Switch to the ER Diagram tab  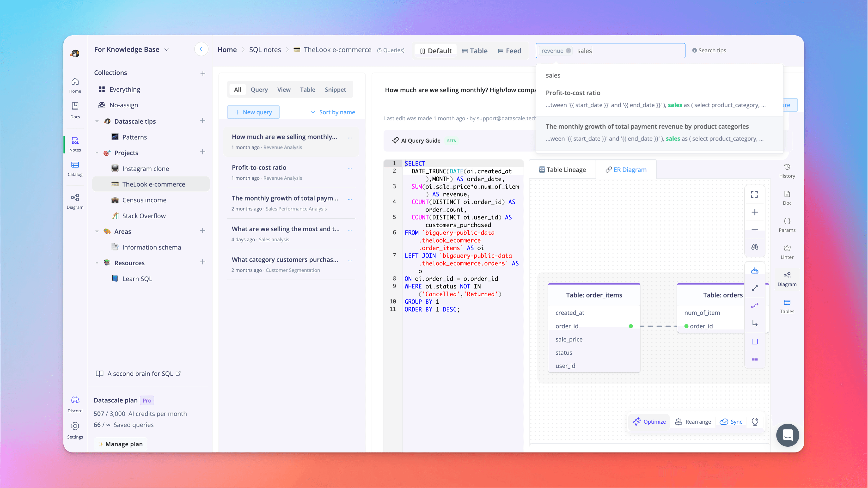[626, 170]
